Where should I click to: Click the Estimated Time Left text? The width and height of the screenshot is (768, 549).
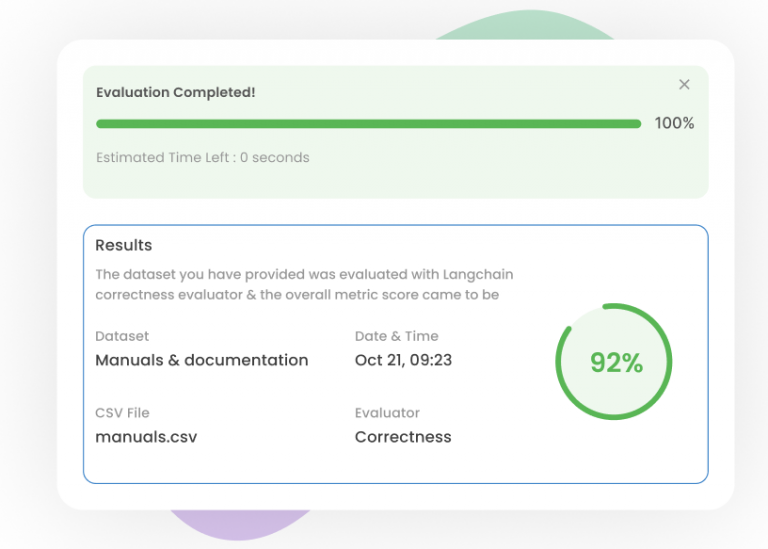click(x=202, y=157)
